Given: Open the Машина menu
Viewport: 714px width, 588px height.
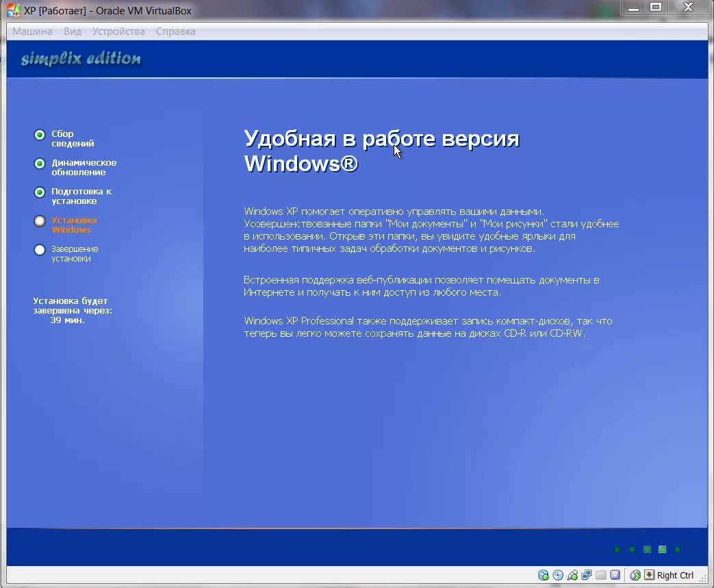Looking at the screenshot, I should click(x=32, y=31).
